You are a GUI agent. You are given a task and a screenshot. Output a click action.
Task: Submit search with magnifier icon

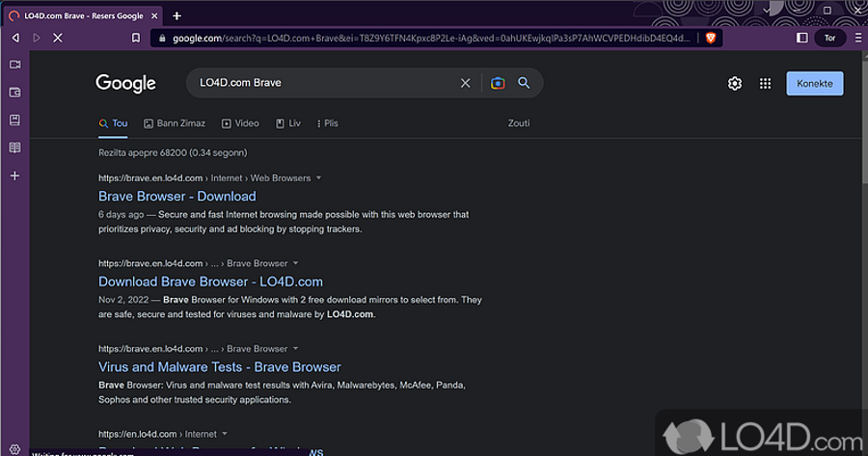pyautogui.click(x=524, y=83)
